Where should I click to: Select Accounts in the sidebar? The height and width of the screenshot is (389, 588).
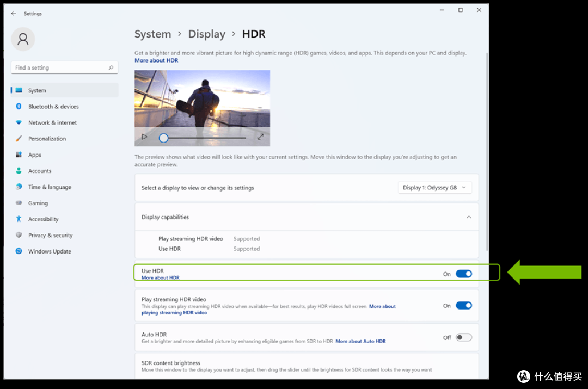[64, 171]
